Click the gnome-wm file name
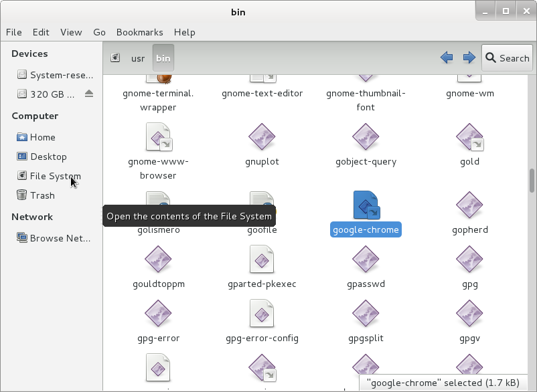Image resolution: width=537 pixels, height=392 pixels. pos(469,94)
